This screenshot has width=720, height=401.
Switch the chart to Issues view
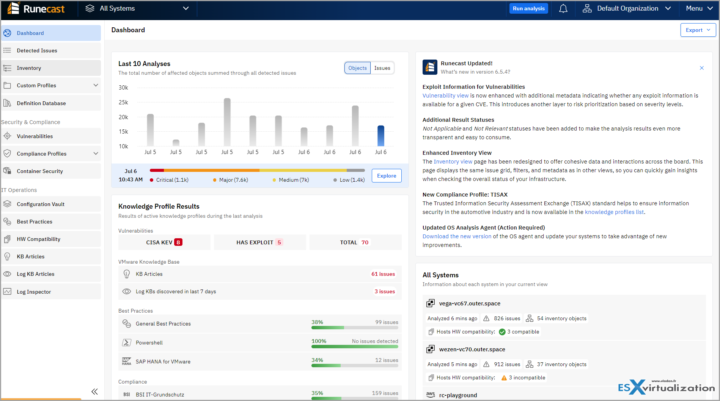382,68
